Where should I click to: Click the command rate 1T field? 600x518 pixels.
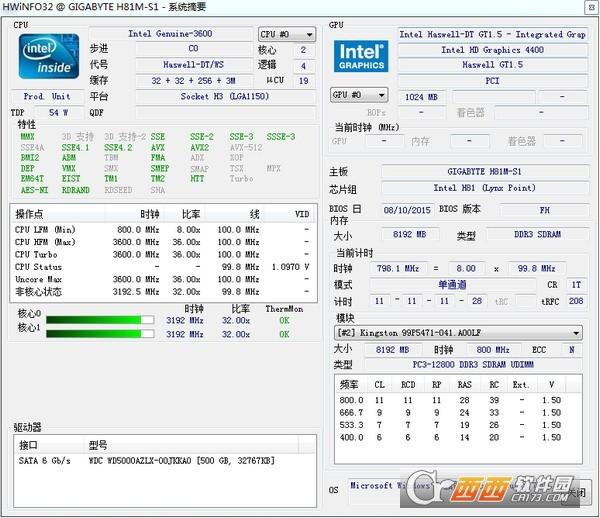coord(576,285)
